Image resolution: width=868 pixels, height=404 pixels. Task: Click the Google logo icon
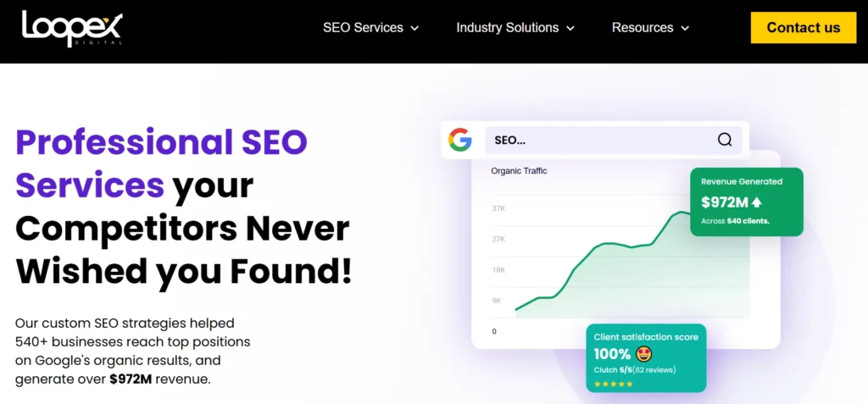coord(460,140)
